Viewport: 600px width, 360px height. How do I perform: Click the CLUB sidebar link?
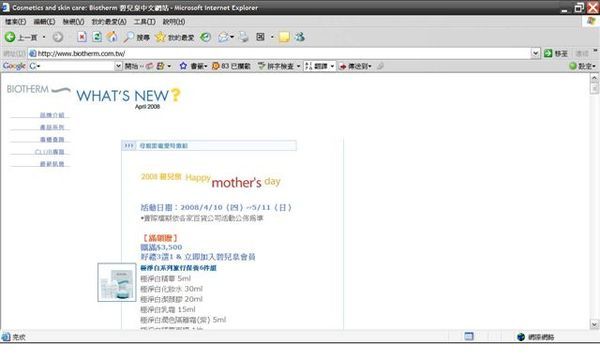tap(49, 152)
